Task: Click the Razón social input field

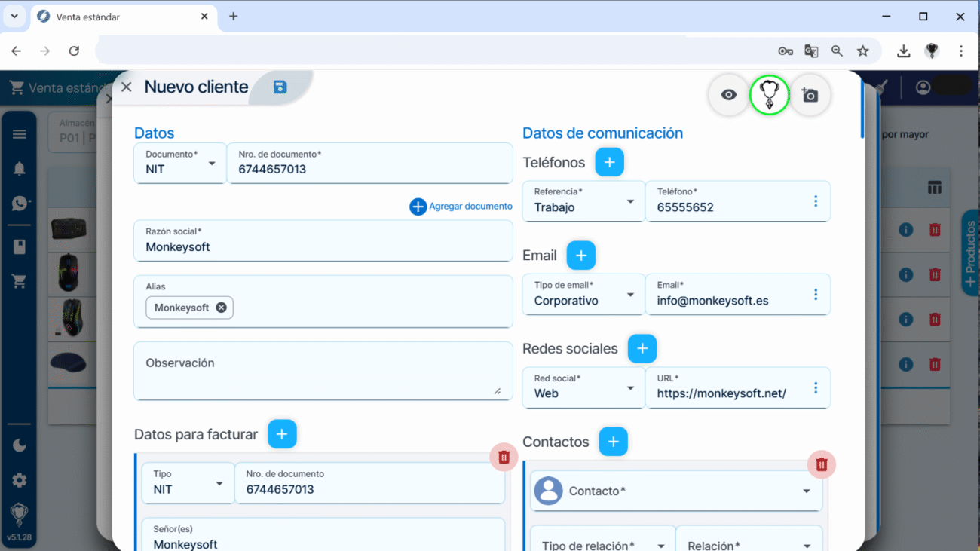Action: [x=323, y=247]
